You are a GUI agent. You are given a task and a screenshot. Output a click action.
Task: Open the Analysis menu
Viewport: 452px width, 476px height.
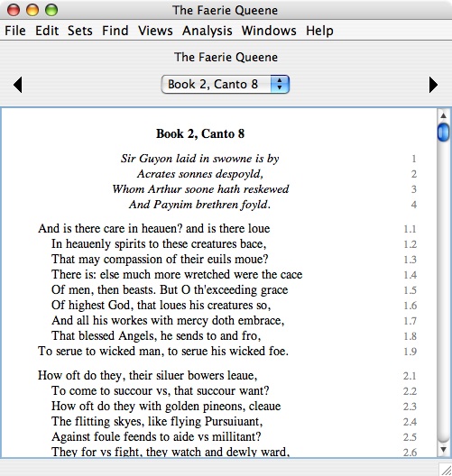(208, 31)
